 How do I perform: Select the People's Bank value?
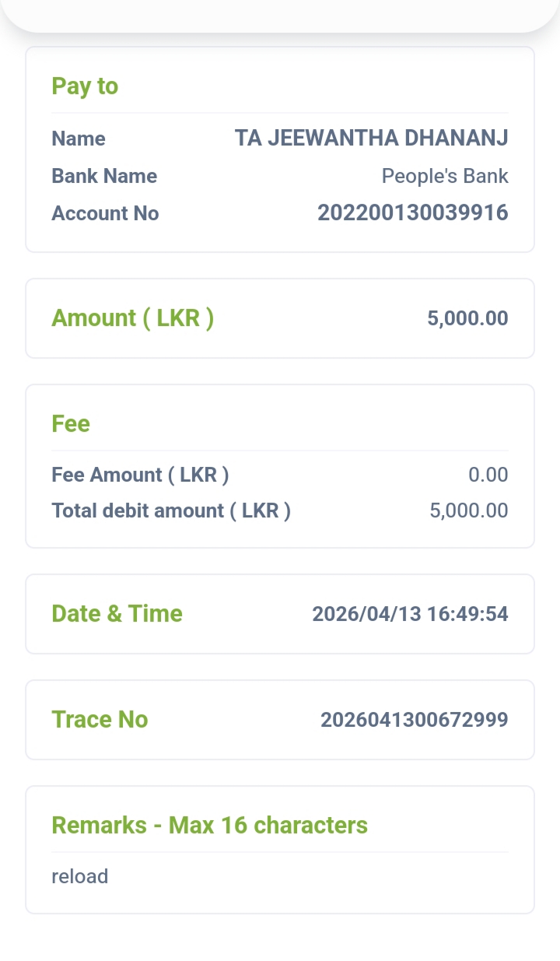[x=444, y=176]
